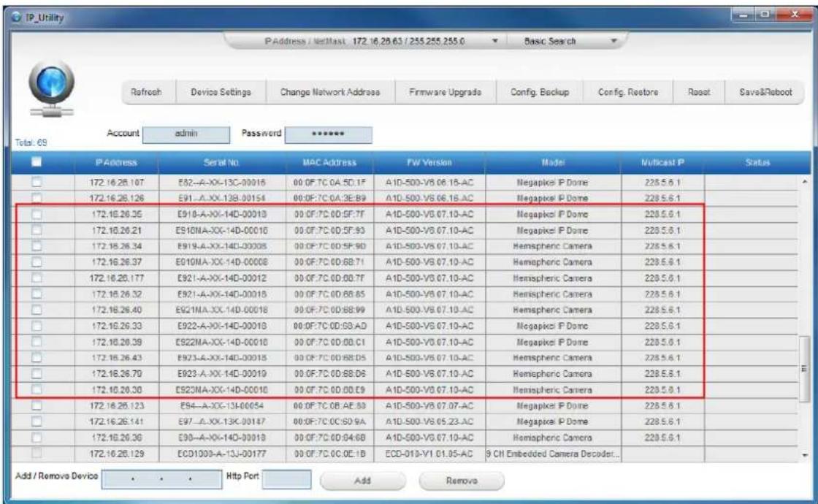Close the IP_Utility window

795,15
